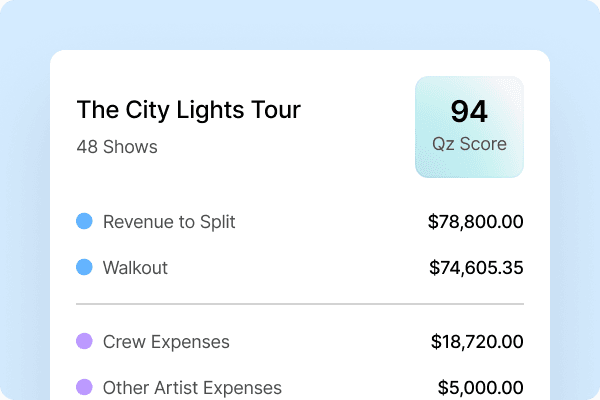Image resolution: width=600 pixels, height=400 pixels.
Task: Select the Walkout row label
Action: point(135,268)
